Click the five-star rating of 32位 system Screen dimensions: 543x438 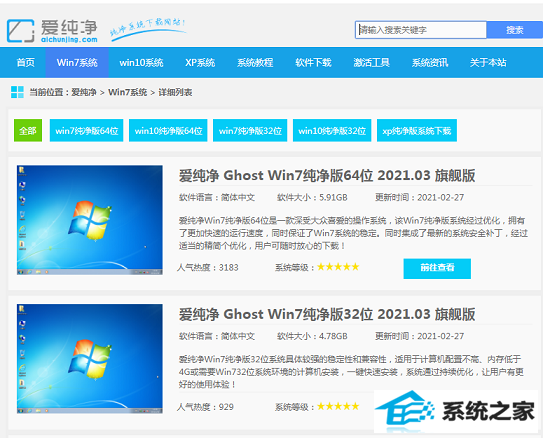338,406
